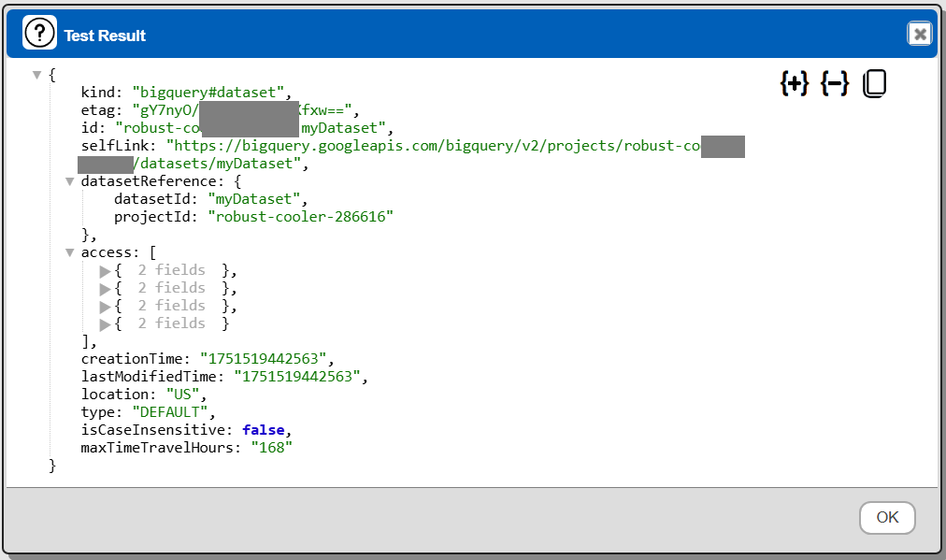This screenshot has width=946, height=560.
Task: Copy JSON result to clipboard
Action: 873,83
